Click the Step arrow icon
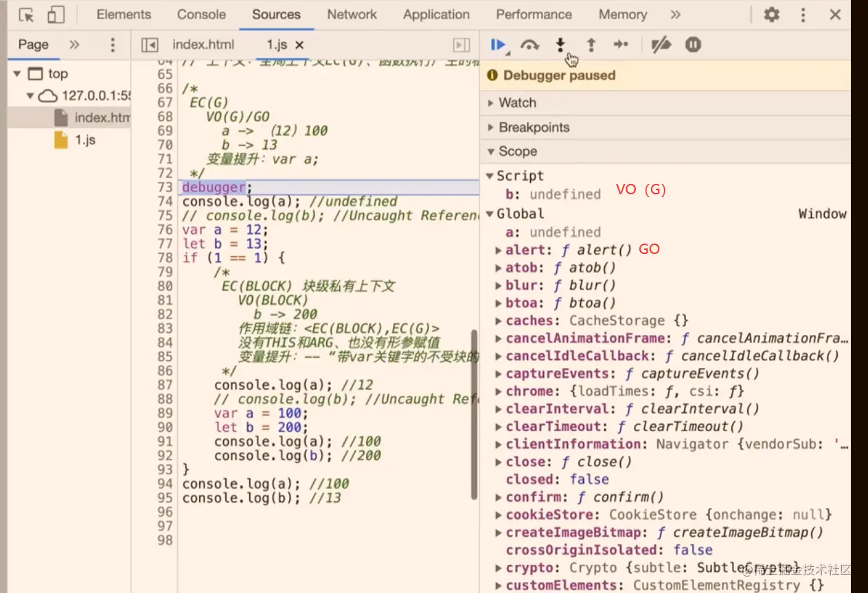 pos(621,45)
